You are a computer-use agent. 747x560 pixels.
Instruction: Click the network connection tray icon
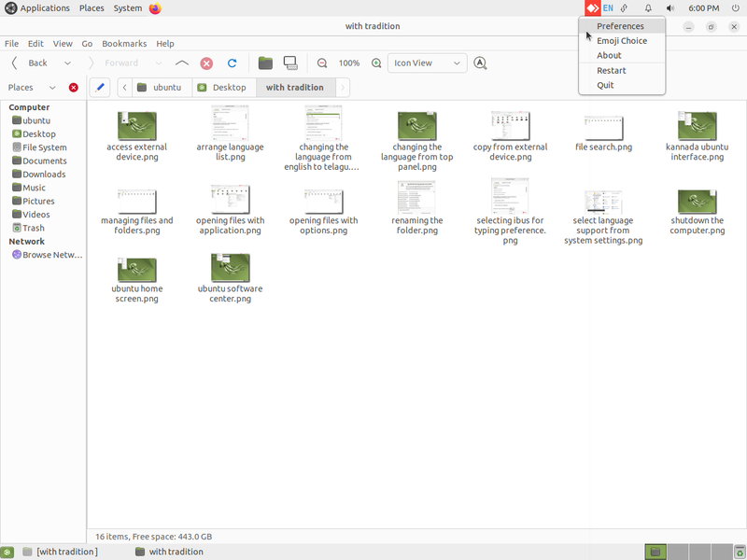624,8
